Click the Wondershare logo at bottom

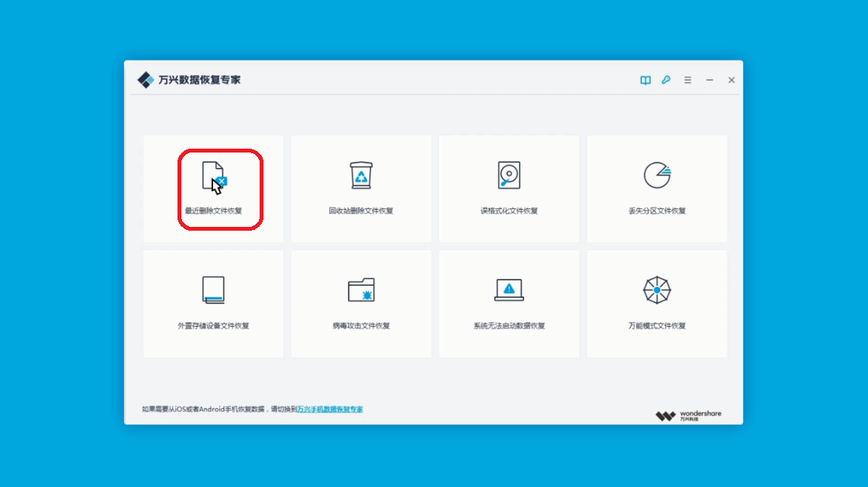(x=688, y=416)
